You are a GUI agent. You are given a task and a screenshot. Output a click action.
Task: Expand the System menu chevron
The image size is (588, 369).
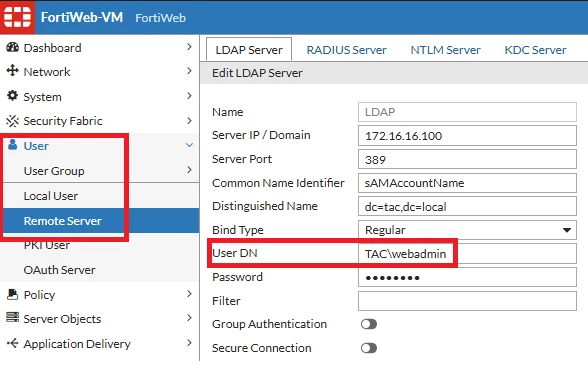189,96
